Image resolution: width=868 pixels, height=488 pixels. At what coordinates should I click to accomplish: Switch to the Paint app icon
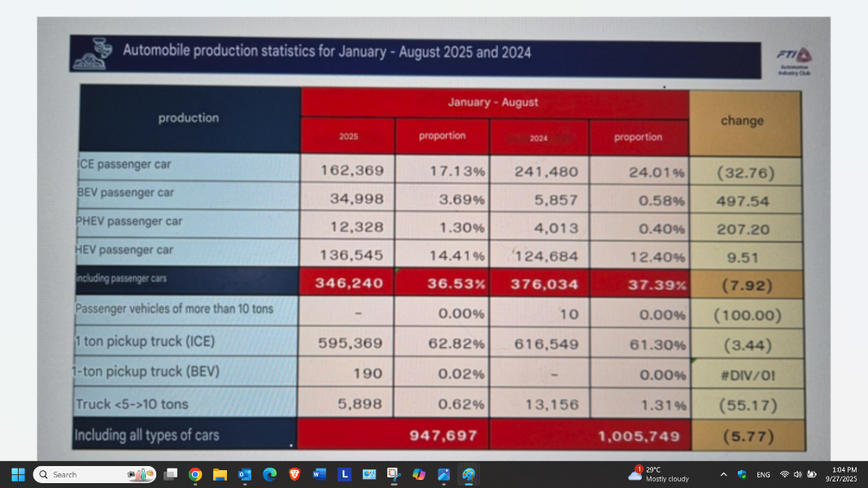(469, 474)
